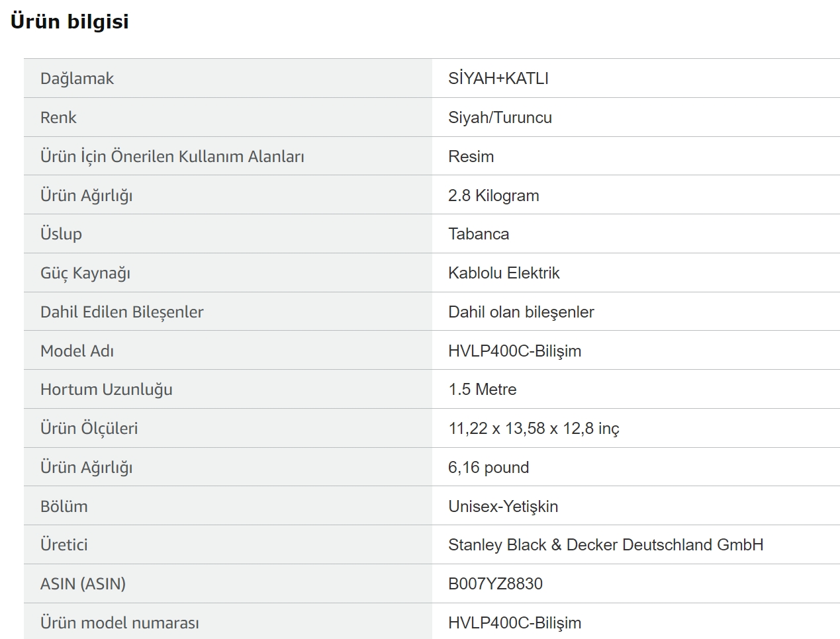Click the 'SİYAH+KATLI' value
The width and height of the screenshot is (840, 639).
(x=498, y=78)
